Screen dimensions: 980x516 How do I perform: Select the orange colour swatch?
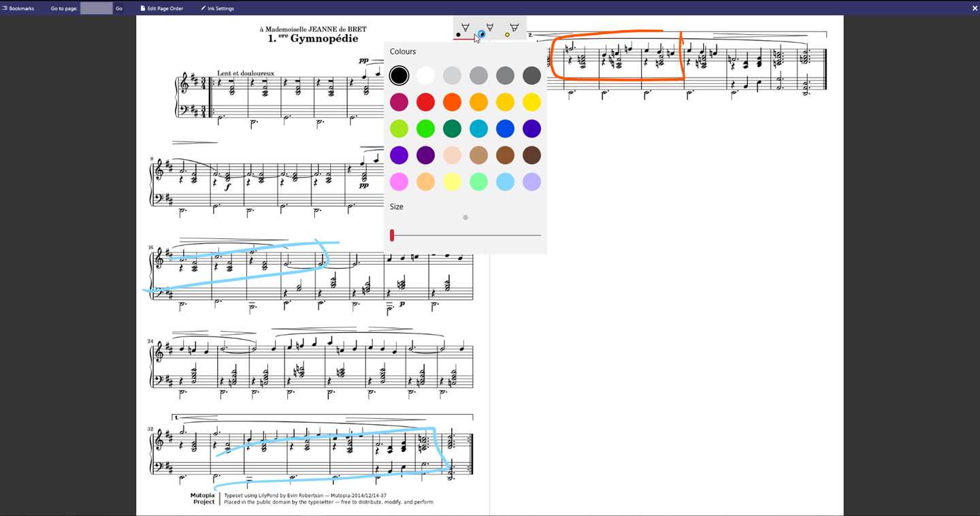(453, 102)
